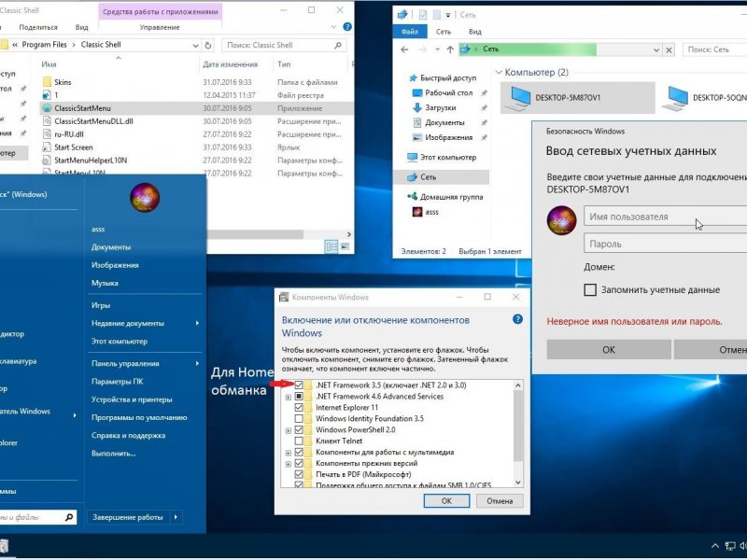Select the ClassicStartMenu application icon
Viewport: 747px width, 560px height.
[47, 108]
